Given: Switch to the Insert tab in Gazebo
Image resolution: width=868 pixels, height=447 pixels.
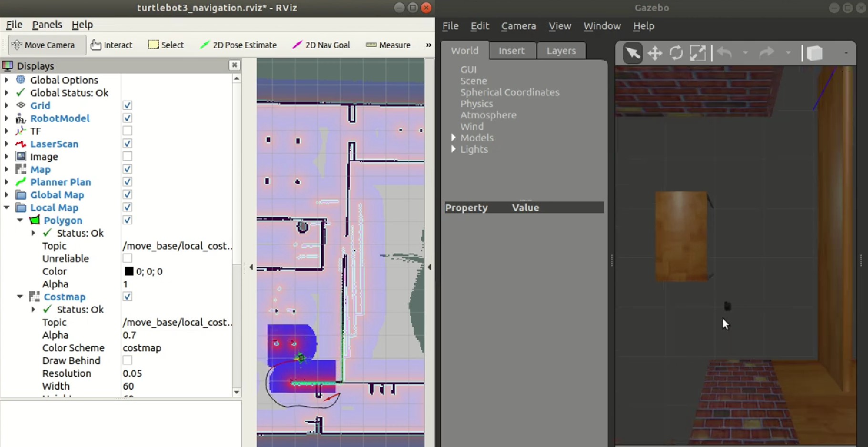Looking at the screenshot, I should pyautogui.click(x=512, y=50).
